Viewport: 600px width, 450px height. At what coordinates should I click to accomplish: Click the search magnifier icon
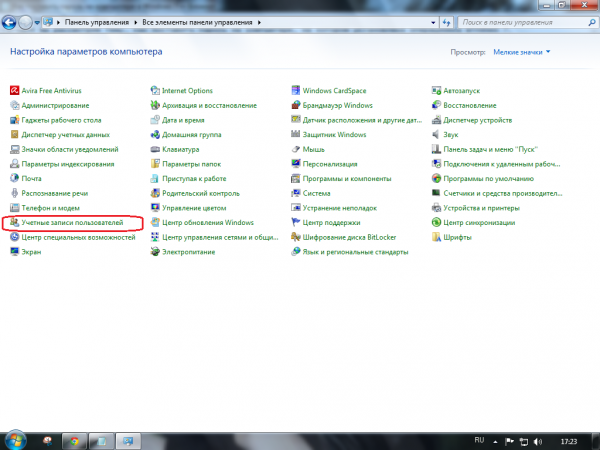[592, 23]
